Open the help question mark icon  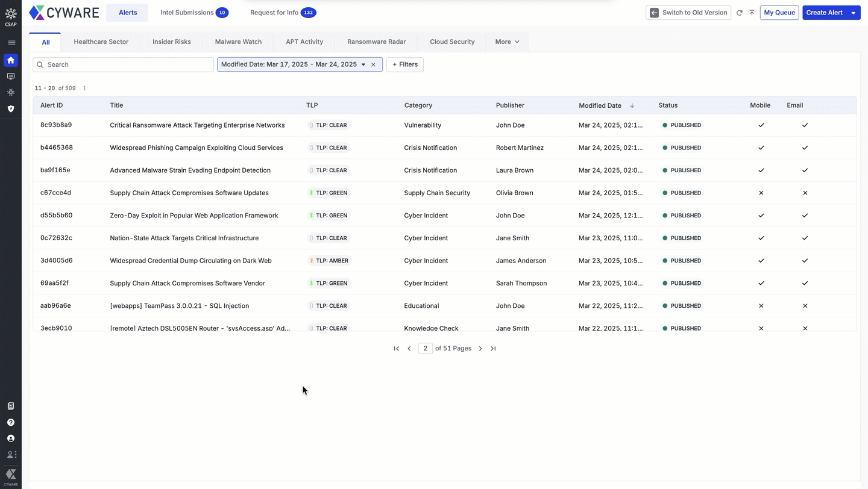[11, 423]
